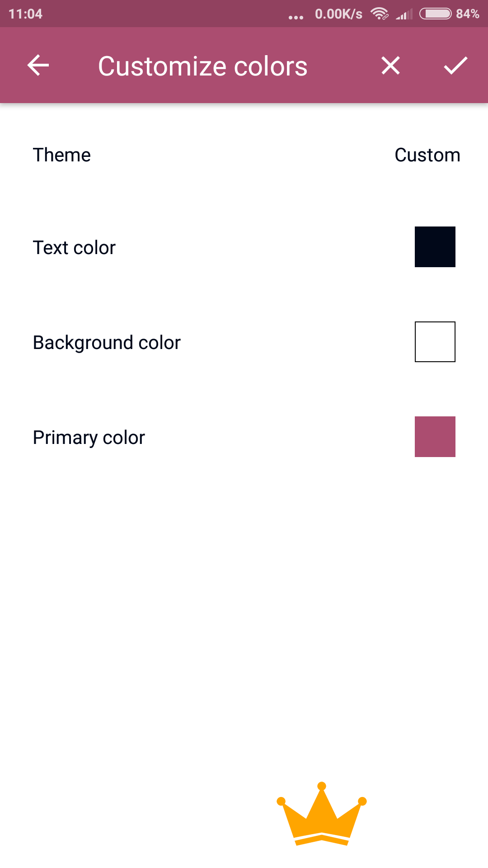Viewport: 488px width, 868px height.
Task: Select the Theme row label
Action: coord(62,155)
